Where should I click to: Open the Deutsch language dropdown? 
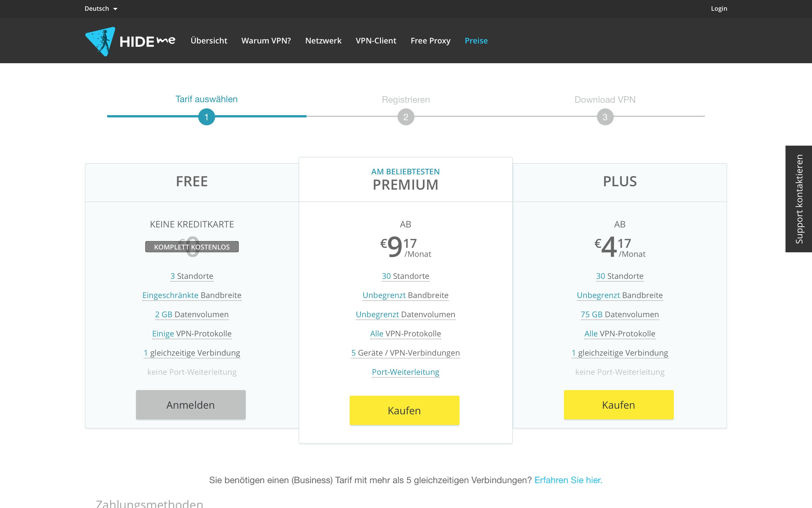101,9
